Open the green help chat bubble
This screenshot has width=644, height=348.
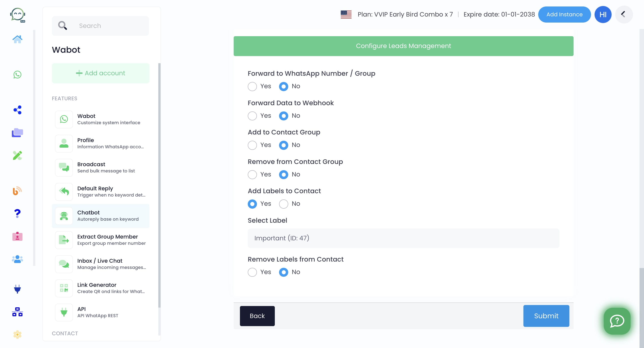617,321
